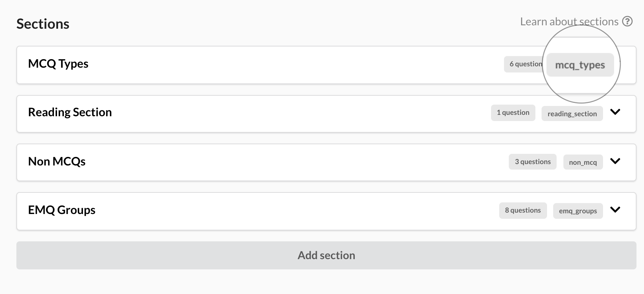Viewport: 644px width, 294px height.
Task: Expand the Non MCQs chevron
Action: tap(615, 161)
